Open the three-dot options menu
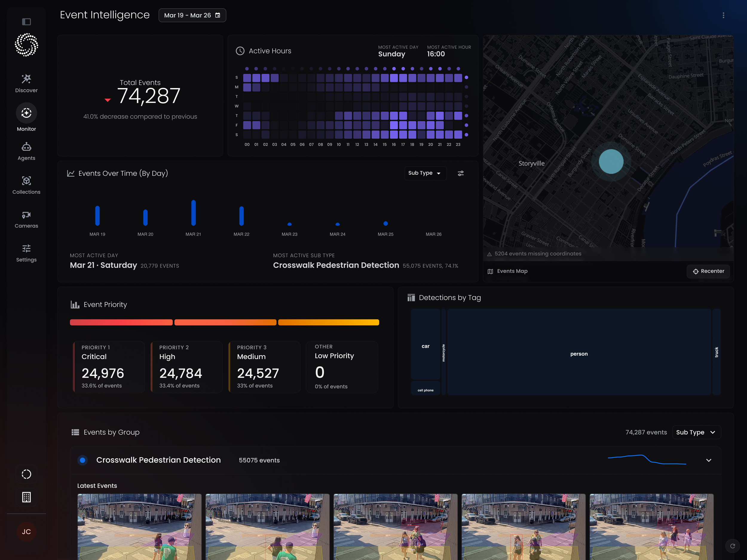The width and height of the screenshot is (747, 560). (x=723, y=16)
